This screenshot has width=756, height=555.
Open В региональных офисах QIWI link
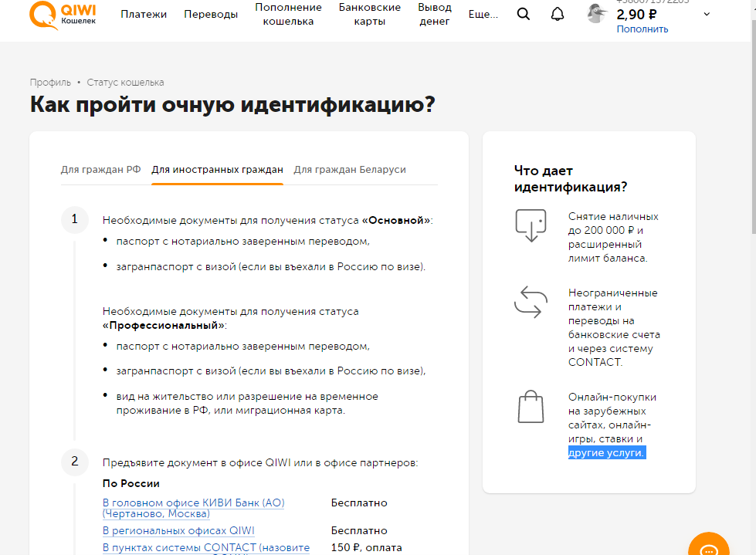point(178,530)
